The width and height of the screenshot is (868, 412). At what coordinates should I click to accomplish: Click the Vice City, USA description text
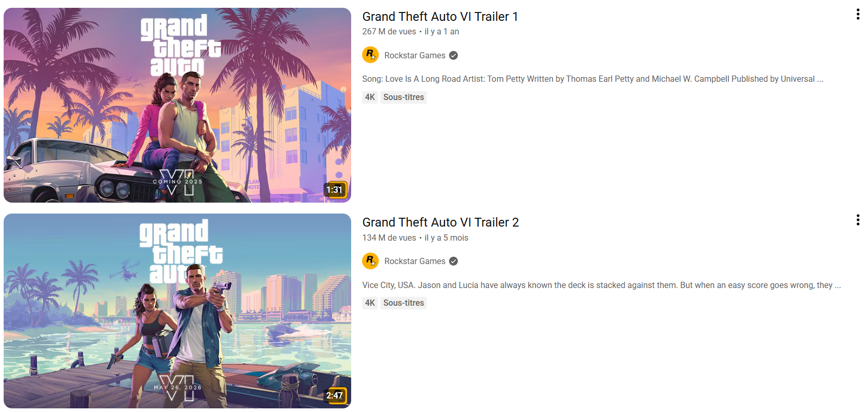pyautogui.click(x=601, y=285)
